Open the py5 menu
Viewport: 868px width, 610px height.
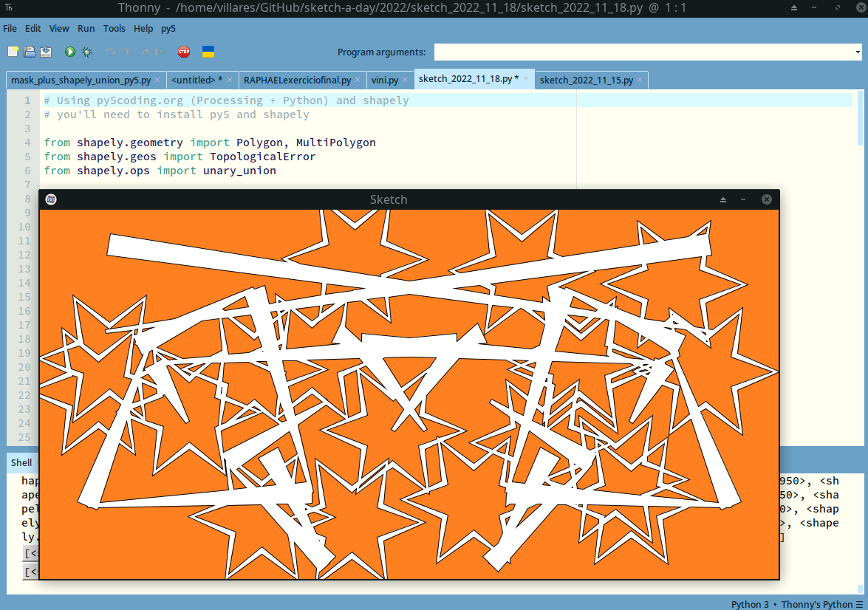point(168,29)
